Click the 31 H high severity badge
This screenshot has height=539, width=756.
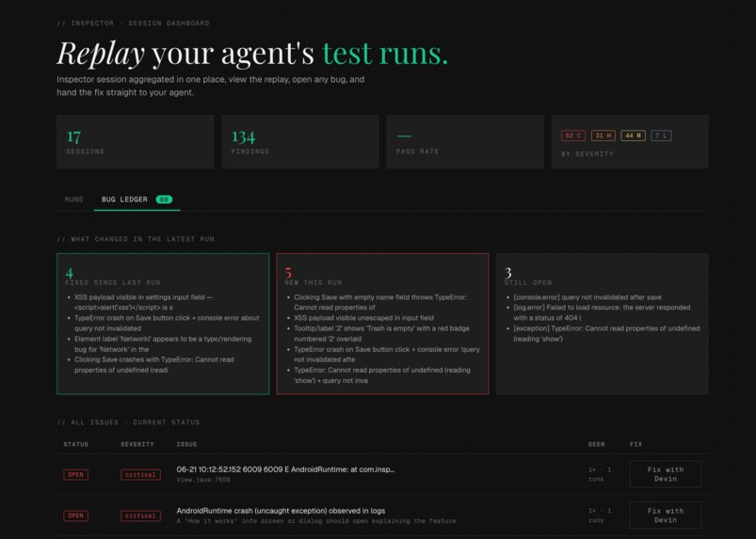pyautogui.click(x=603, y=135)
